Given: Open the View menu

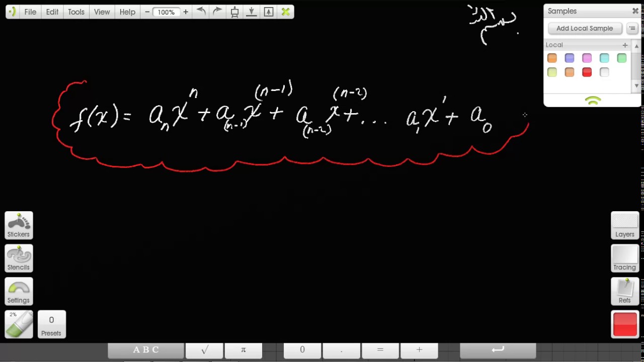Looking at the screenshot, I should point(102,12).
